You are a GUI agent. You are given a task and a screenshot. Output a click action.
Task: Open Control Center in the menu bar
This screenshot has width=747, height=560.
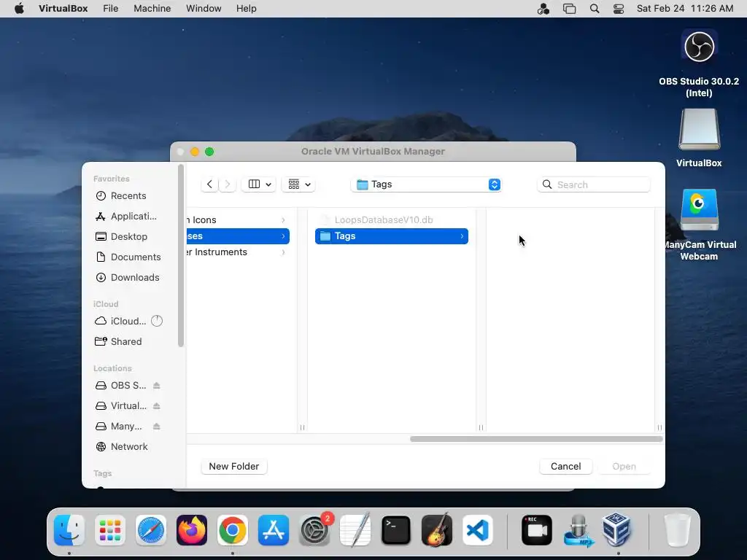[x=619, y=9]
